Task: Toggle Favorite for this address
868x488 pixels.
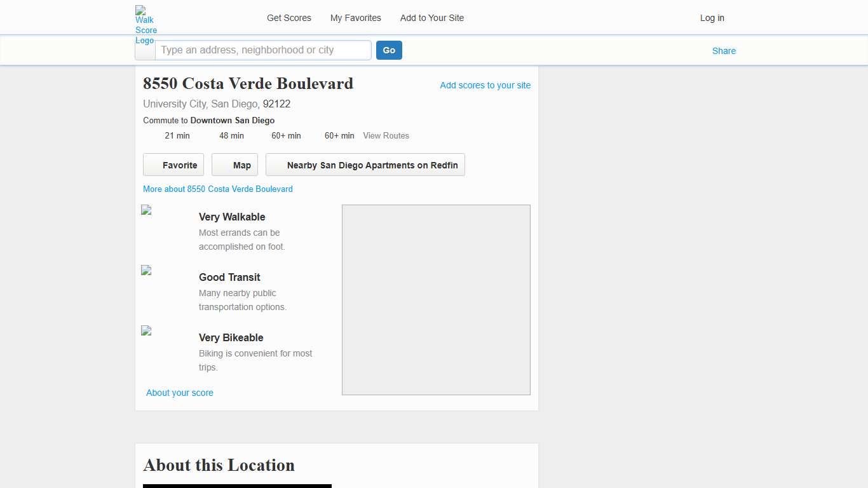Action: coord(173,165)
